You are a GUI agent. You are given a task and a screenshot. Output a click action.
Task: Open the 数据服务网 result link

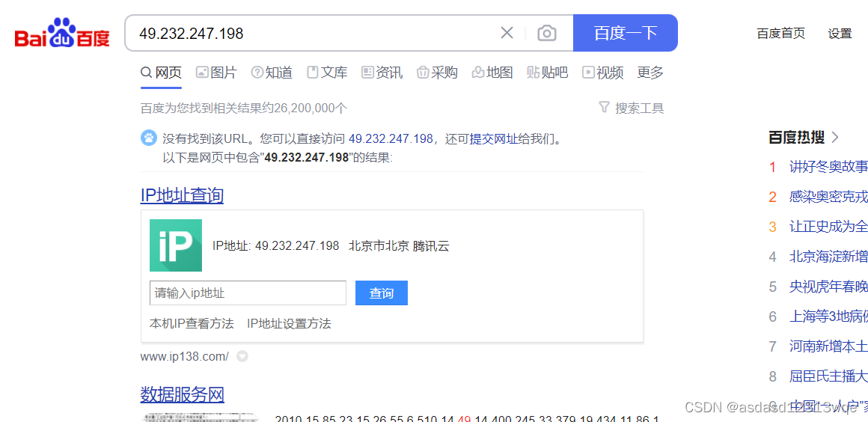click(x=182, y=394)
